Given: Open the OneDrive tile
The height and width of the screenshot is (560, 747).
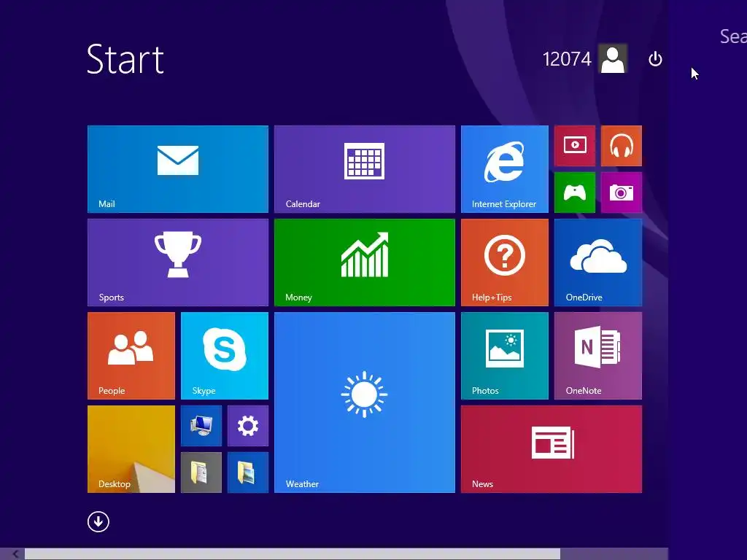Looking at the screenshot, I should [598, 262].
